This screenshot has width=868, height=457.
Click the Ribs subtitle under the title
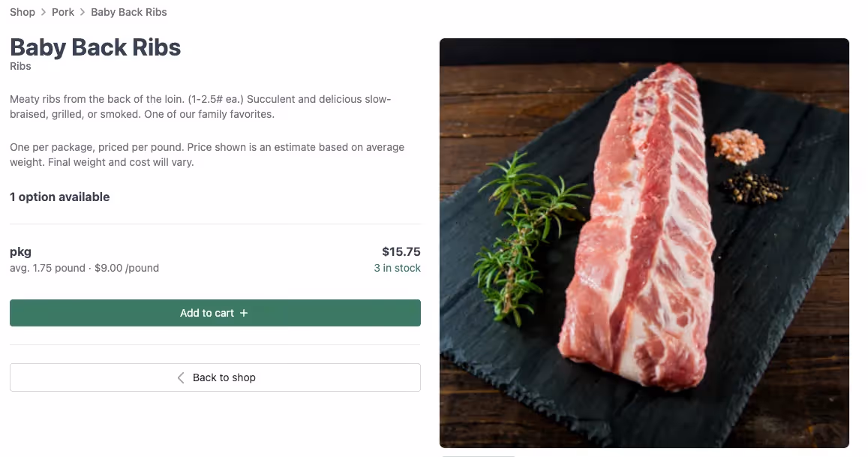[20, 66]
